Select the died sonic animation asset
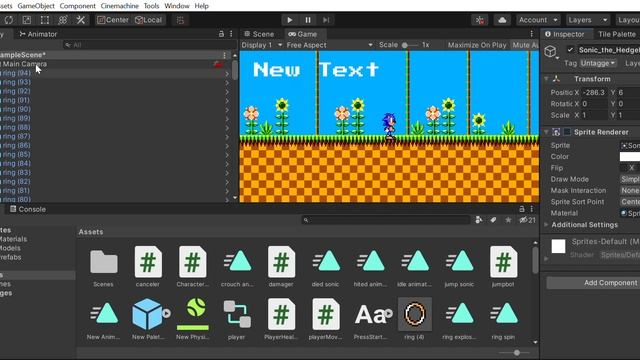Image resolution: width=640 pixels, height=360 pixels. click(326, 267)
